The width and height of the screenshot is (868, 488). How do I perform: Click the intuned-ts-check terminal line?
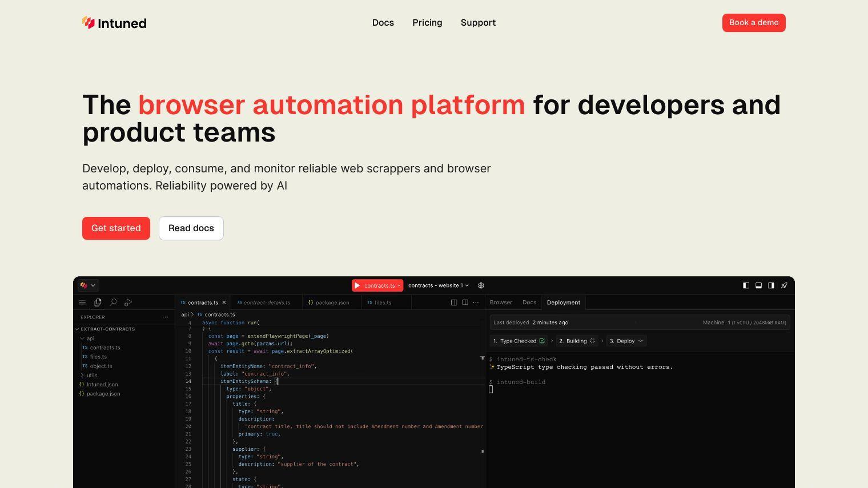click(523, 360)
